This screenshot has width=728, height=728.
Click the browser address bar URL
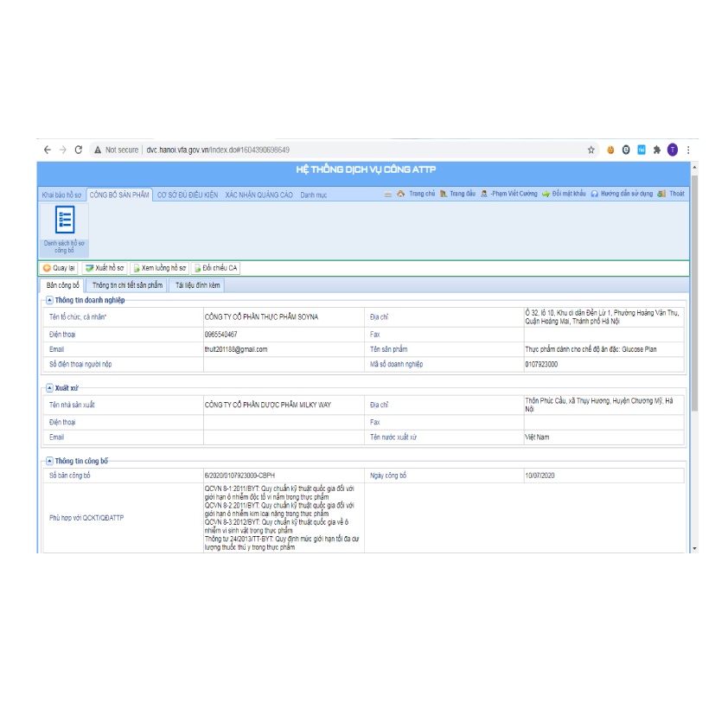216,150
